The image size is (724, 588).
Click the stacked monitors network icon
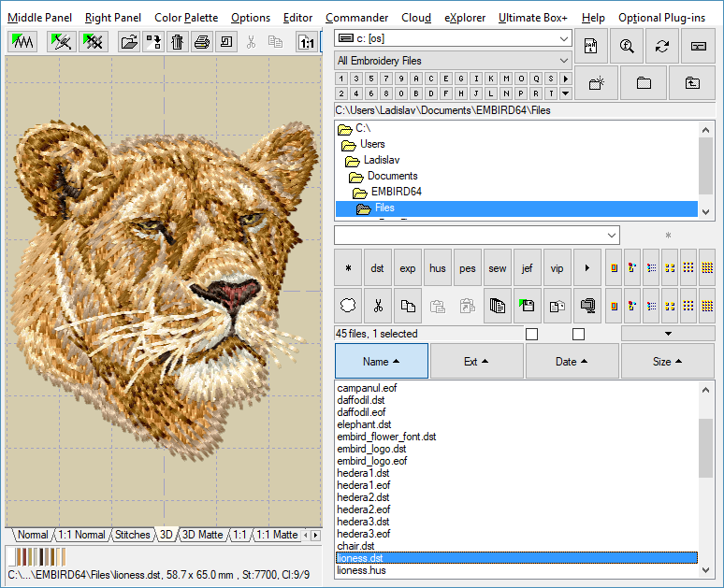click(x=587, y=306)
